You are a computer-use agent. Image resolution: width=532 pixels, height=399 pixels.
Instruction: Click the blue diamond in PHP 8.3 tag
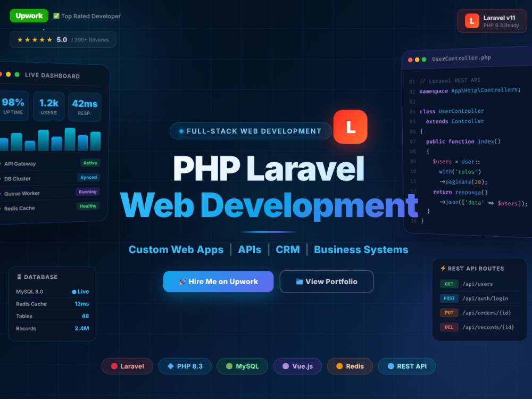[x=171, y=366]
